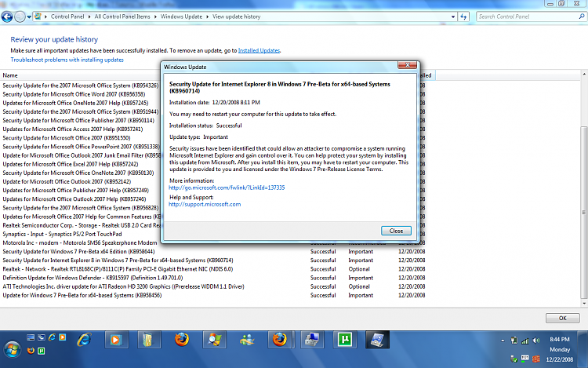Viewport: 588px width, 368px height.
Task: Open Troubleshoot problems with installing updates
Action: (x=67, y=60)
